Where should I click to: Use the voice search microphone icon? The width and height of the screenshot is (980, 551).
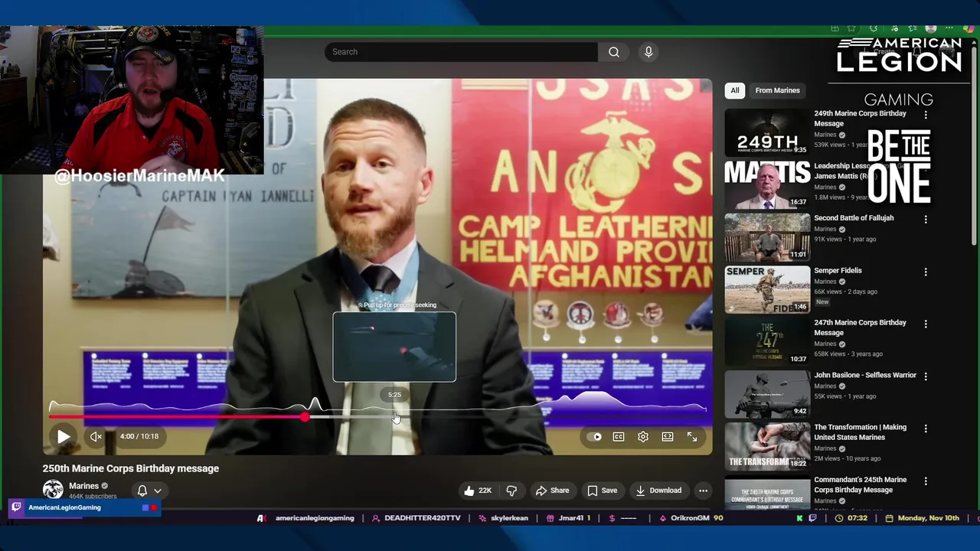click(x=648, y=52)
